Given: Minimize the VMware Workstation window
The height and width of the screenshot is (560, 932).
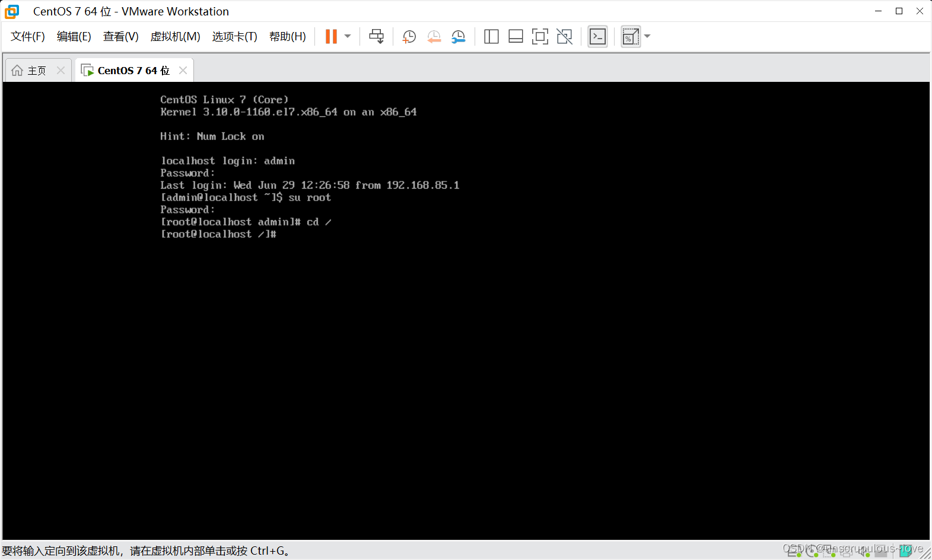Looking at the screenshot, I should point(879,11).
